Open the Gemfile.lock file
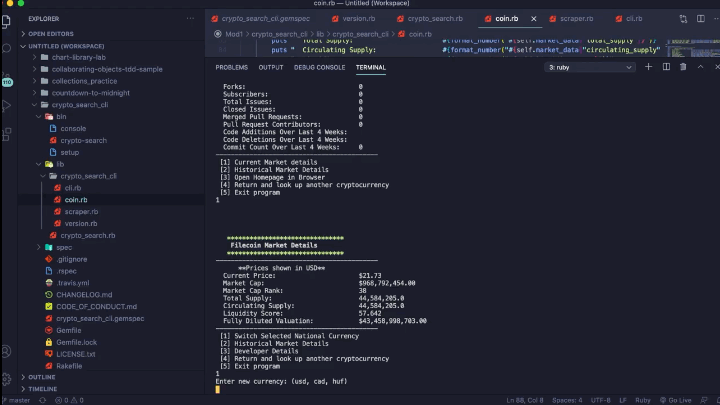Image resolution: width=720 pixels, height=405 pixels. 76,343
